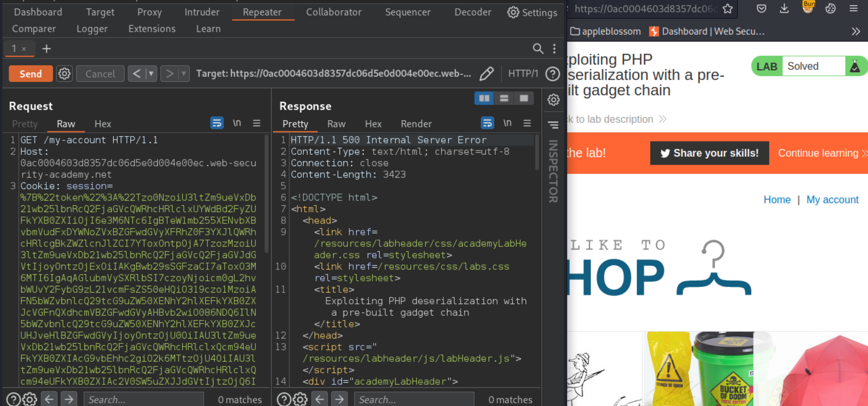Image resolution: width=868 pixels, height=406 pixels.
Task: Focus the response Search field
Action: tap(414, 399)
